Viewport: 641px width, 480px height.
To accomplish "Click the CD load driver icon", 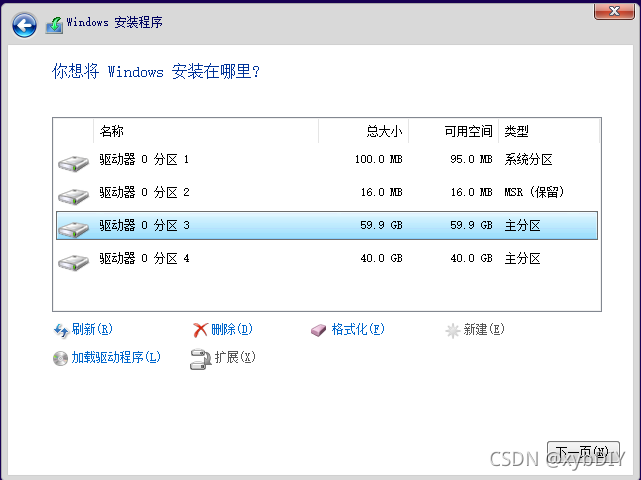I will click(61, 359).
